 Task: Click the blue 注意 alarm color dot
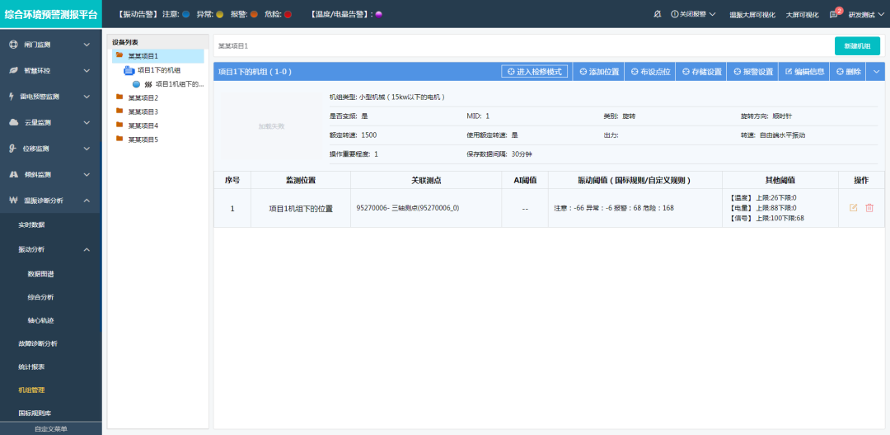point(186,14)
